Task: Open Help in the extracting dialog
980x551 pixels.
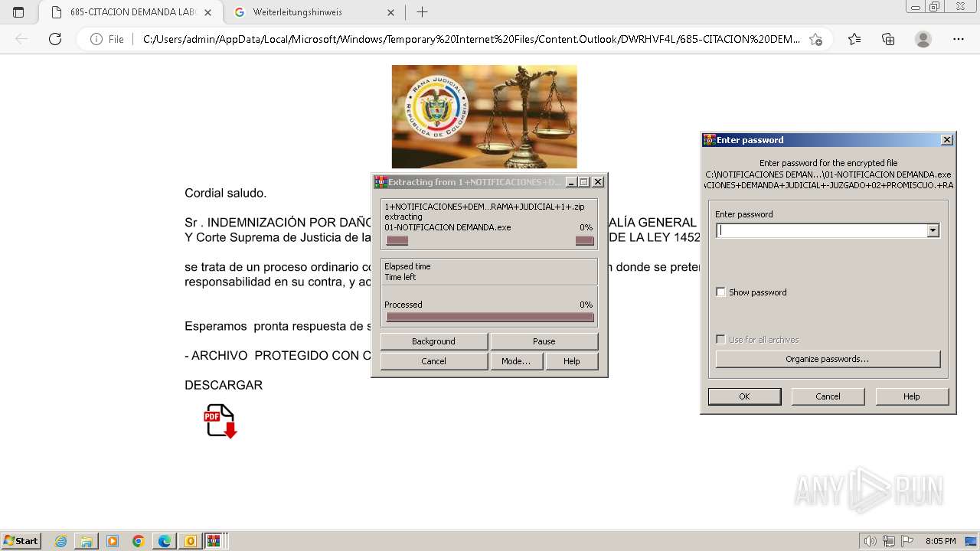Action: coord(572,361)
